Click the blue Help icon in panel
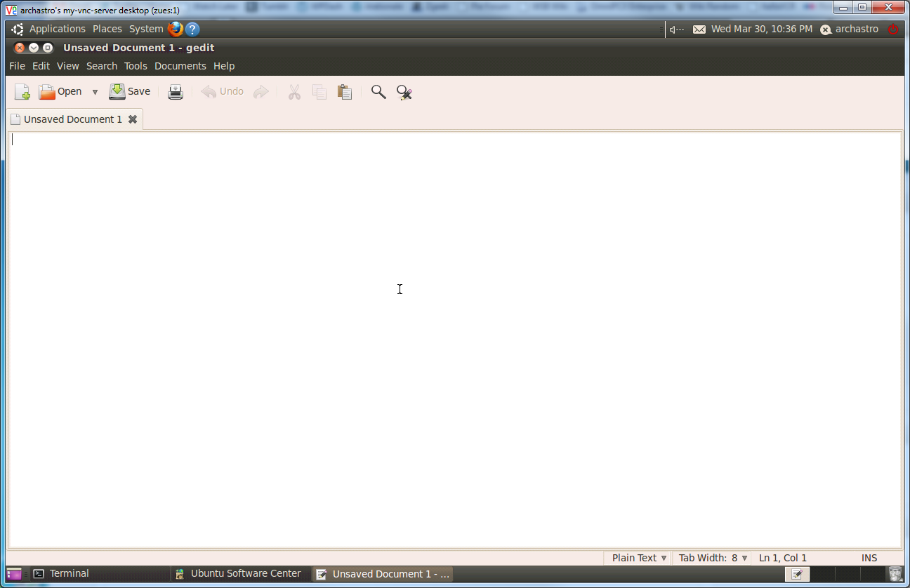The width and height of the screenshot is (910, 588). 192,29
